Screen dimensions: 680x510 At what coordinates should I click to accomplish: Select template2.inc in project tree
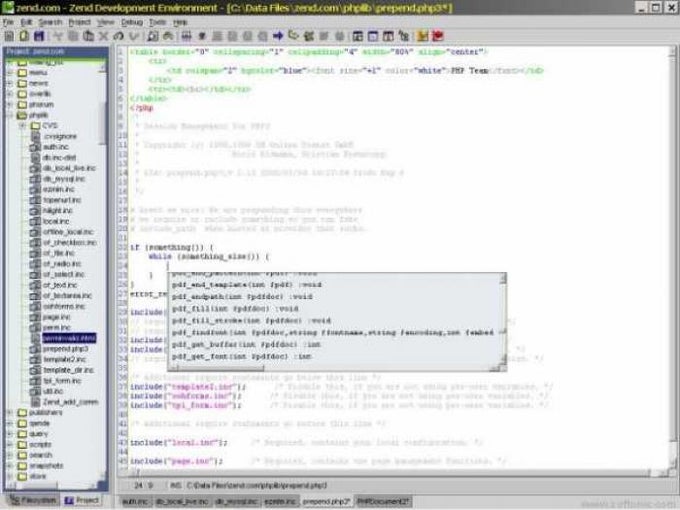64,360
